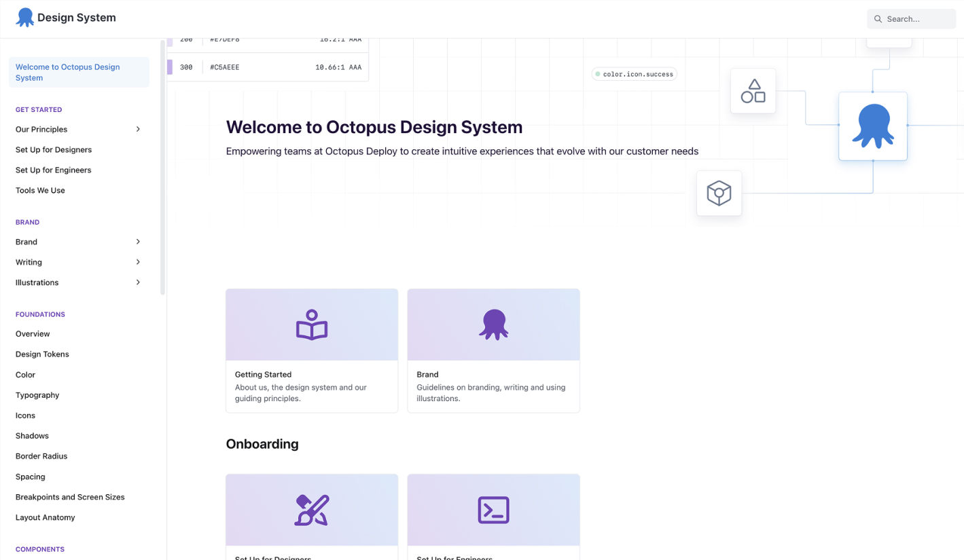Click the package cube tile in the hero illustration
Viewport: 964px width, 560px height.
tap(719, 193)
